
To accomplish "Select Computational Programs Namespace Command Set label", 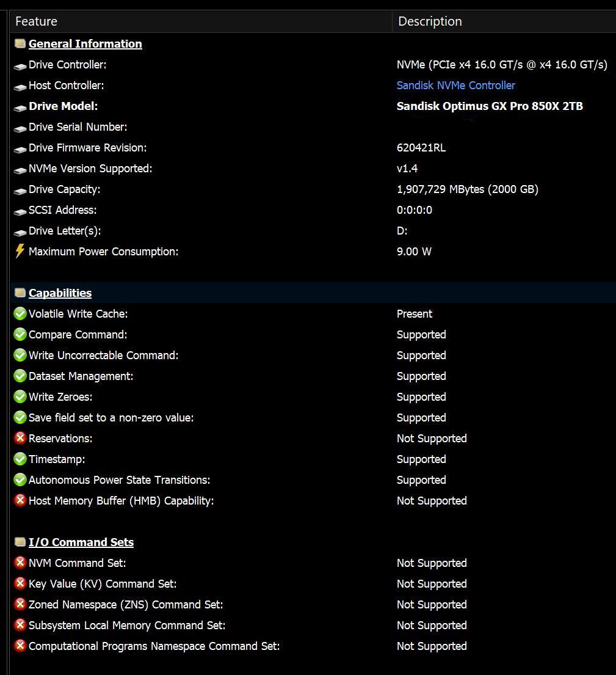I will 154,646.
